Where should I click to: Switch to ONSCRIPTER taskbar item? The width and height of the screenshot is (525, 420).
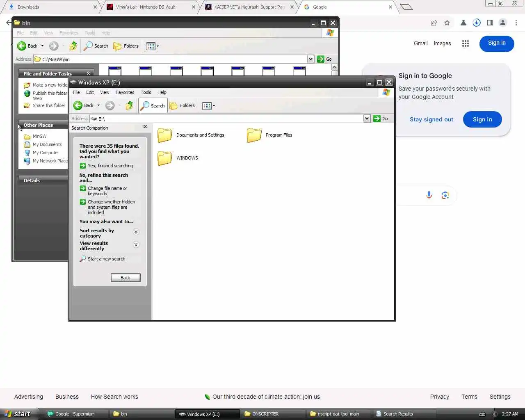[274, 414]
